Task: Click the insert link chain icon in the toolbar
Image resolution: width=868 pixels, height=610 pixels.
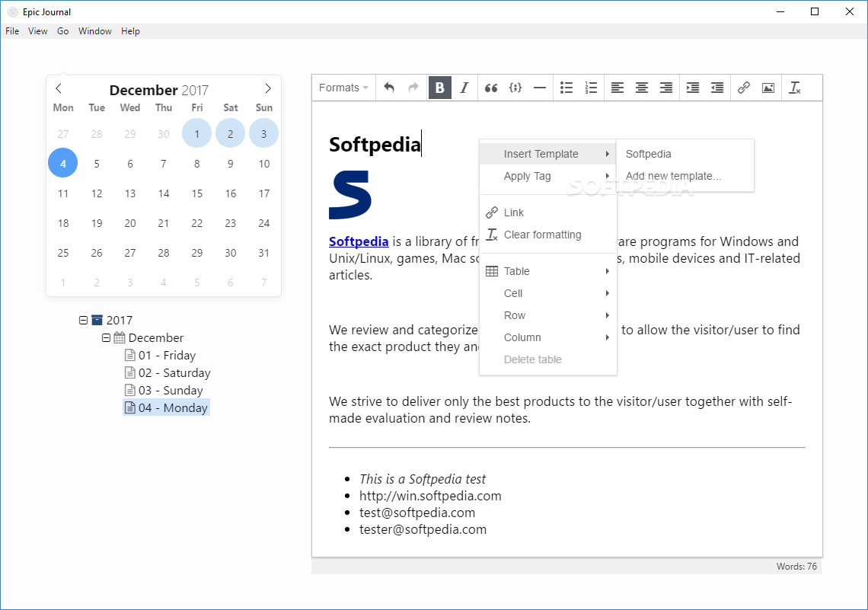Action: tap(743, 88)
